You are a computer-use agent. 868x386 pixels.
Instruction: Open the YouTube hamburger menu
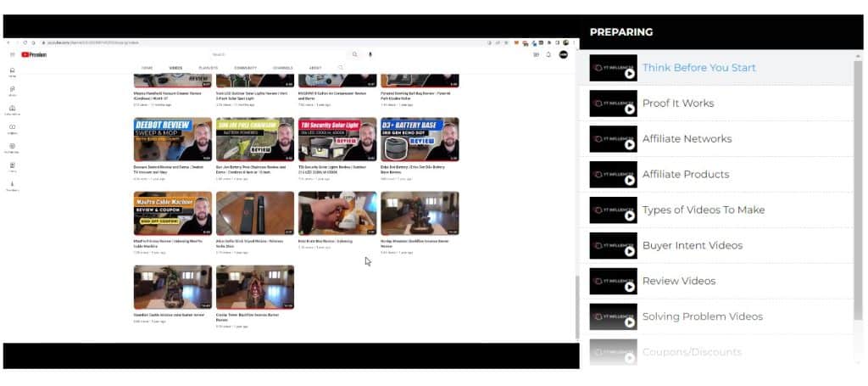(12, 54)
